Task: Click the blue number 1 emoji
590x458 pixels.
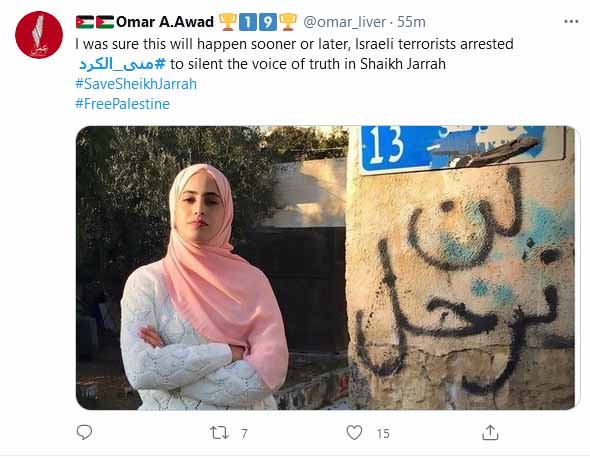Action: (248, 22)
